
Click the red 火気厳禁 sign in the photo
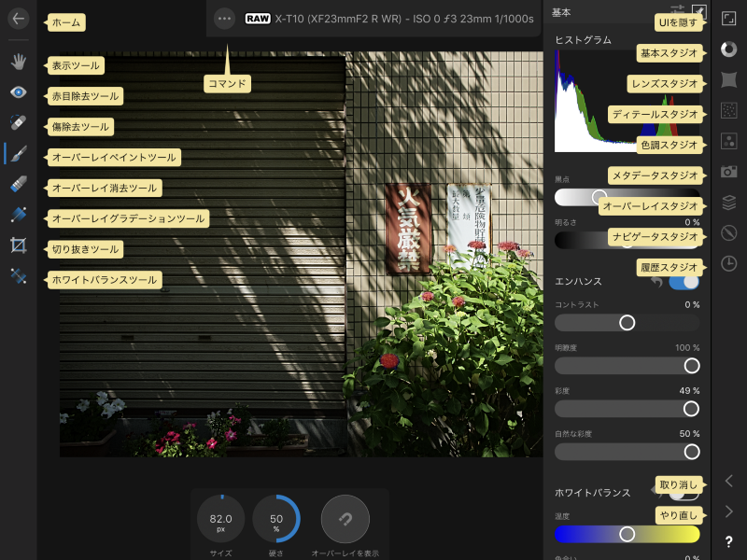[408, 229]
